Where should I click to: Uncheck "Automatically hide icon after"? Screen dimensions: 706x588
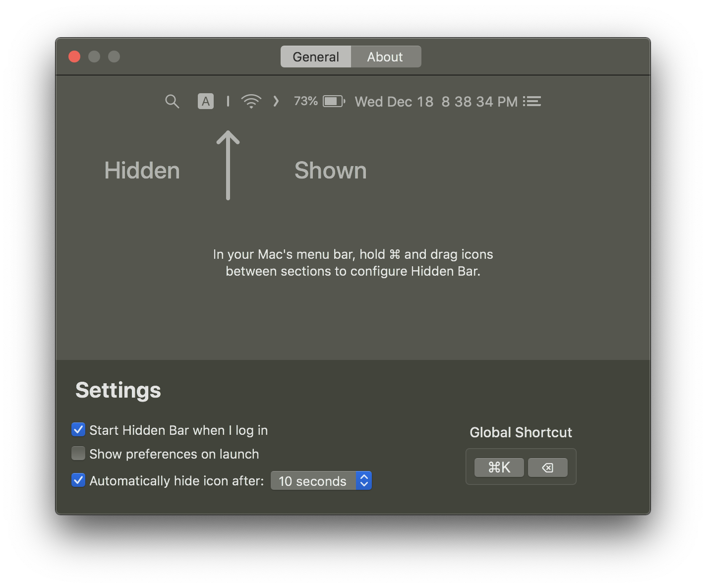pos(78,480)
